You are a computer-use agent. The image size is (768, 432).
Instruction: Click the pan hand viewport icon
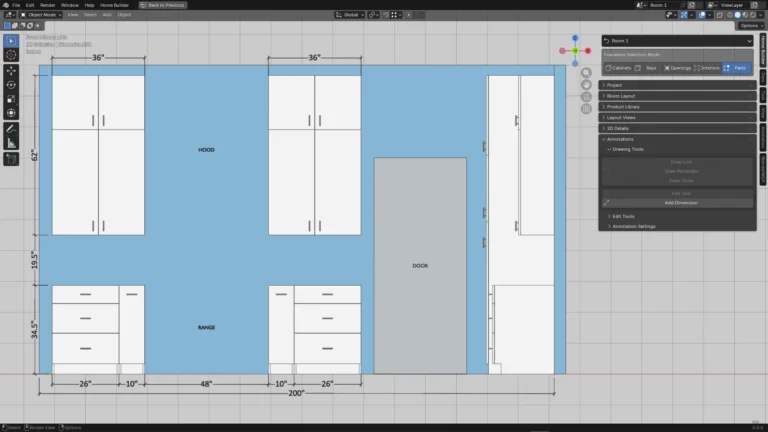coord(586,85)
